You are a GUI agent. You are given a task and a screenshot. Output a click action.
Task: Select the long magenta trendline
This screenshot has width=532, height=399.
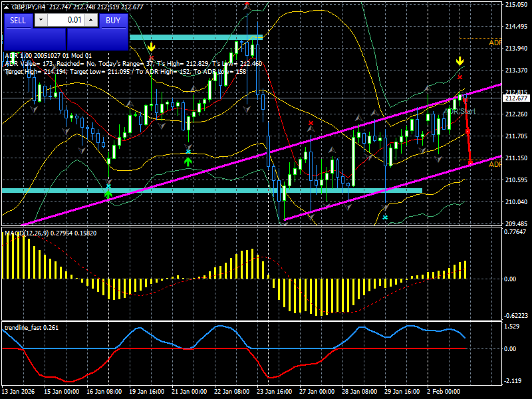(261, 155)
